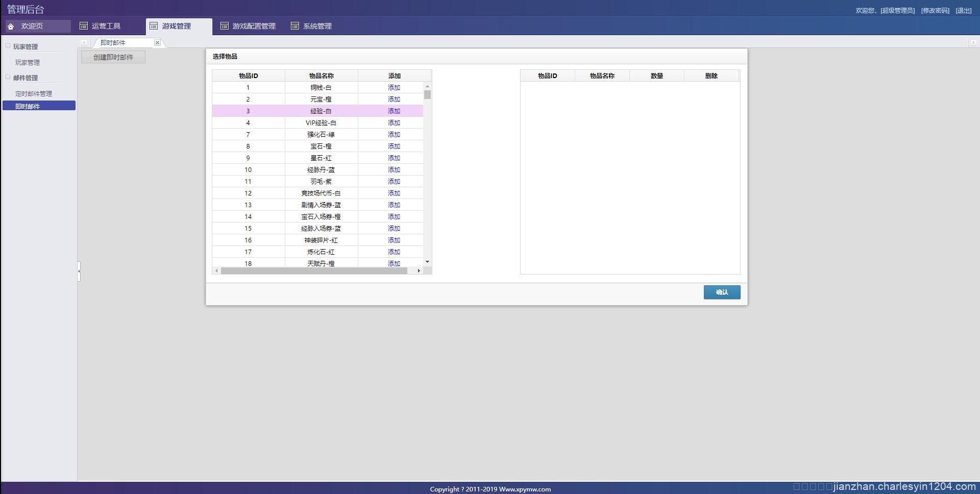Select the 羽毛-紫 name cell
This screenshot has width=980, height=494.
coord(322,182)
